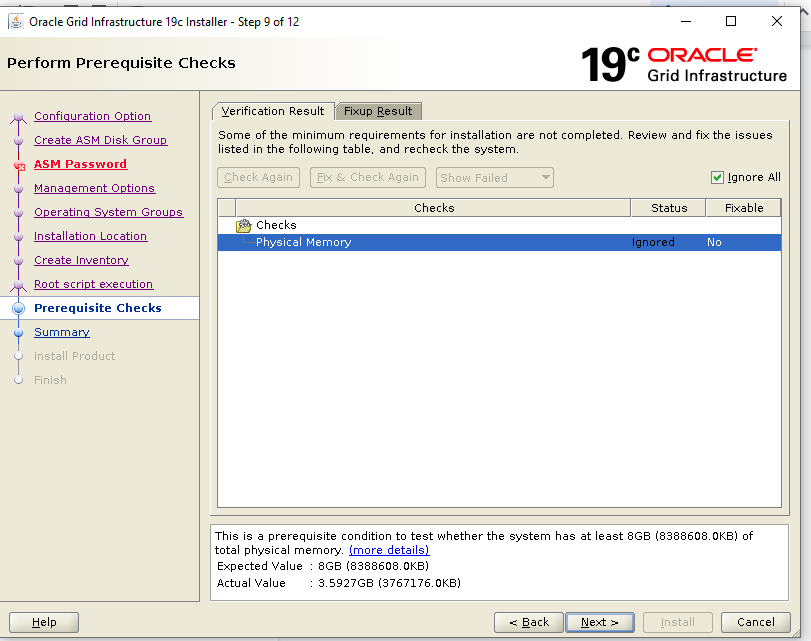811x641 pixels.
Task: Click the Cancel button
Action: [756, 622]
